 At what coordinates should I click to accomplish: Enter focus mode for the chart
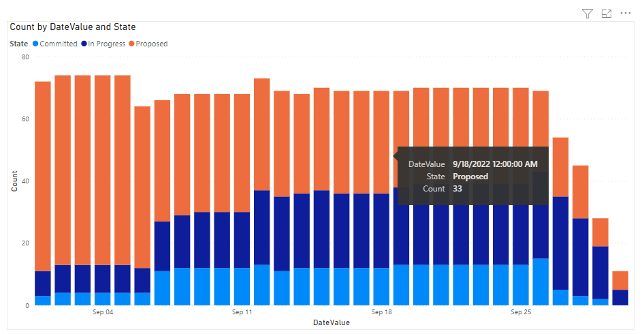607,14
